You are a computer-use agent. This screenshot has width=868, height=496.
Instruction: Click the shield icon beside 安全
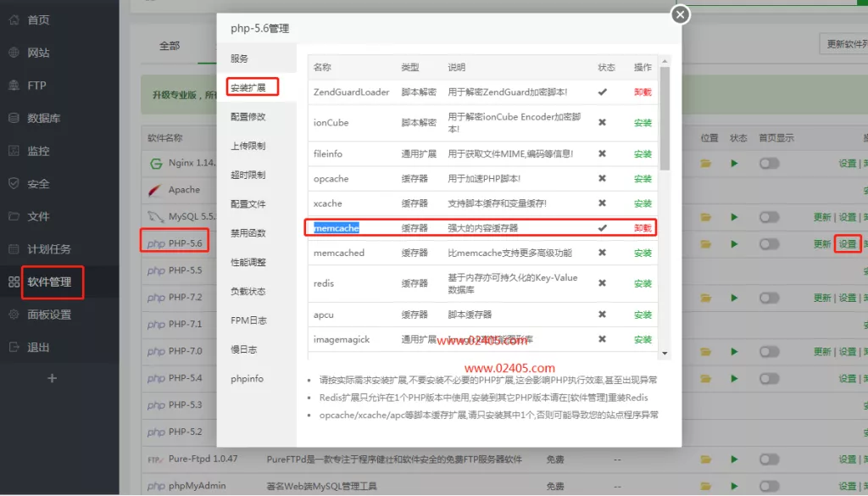point(14,183)
